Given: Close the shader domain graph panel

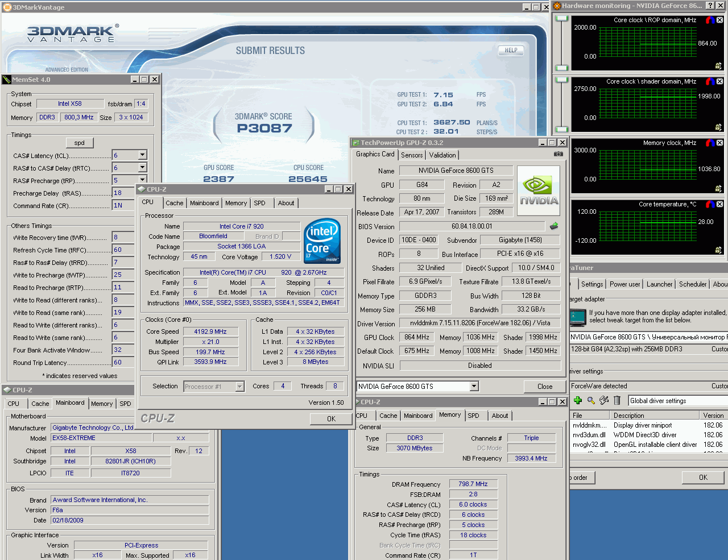Looking at the screenshot, I should tap(719, 81).
